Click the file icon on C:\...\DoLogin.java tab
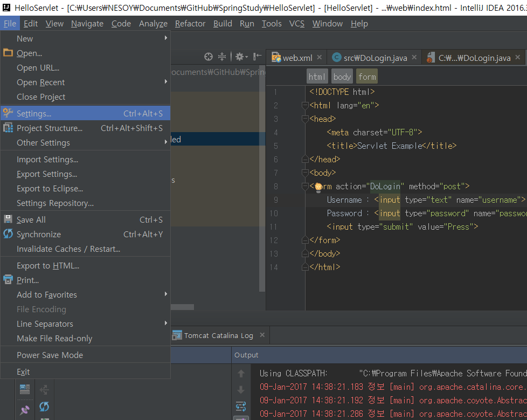Screen dimensions: 527x420 (431, 58)
